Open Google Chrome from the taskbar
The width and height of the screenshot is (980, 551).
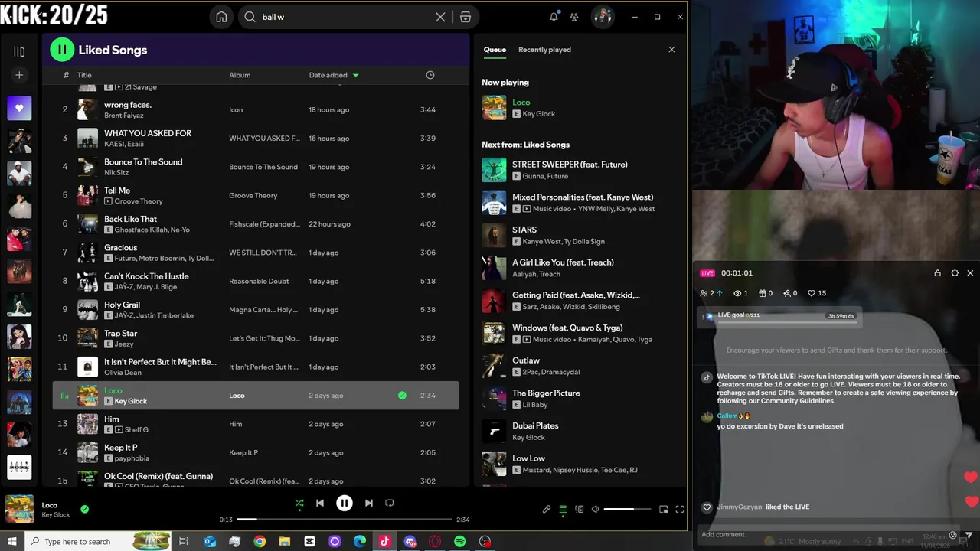(260, 541)
